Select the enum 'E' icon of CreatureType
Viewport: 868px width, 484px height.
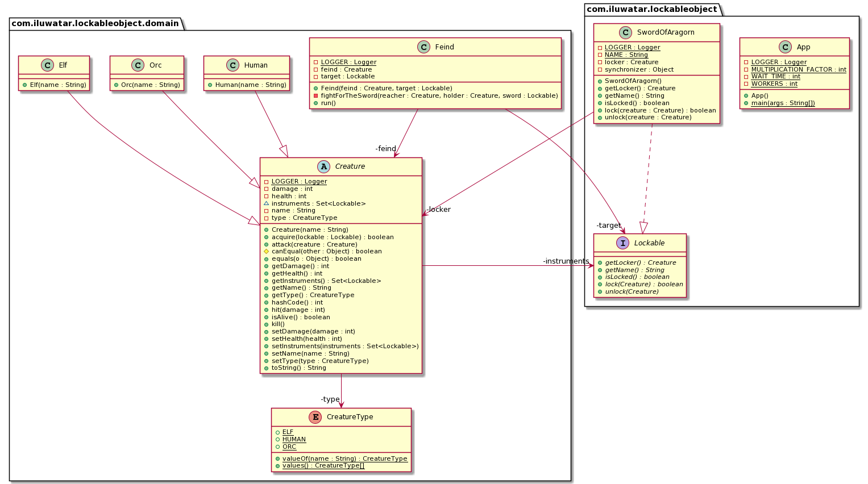point(315,417)
